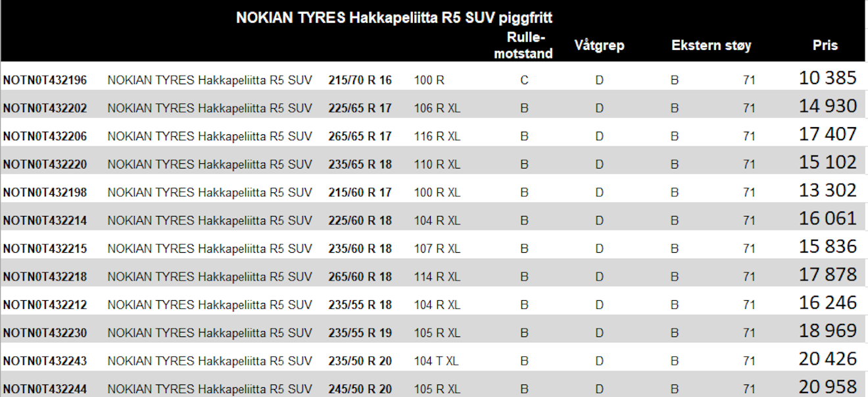Click the Pris column header
This screenshot has width=868, height=397.
(825, 45)
